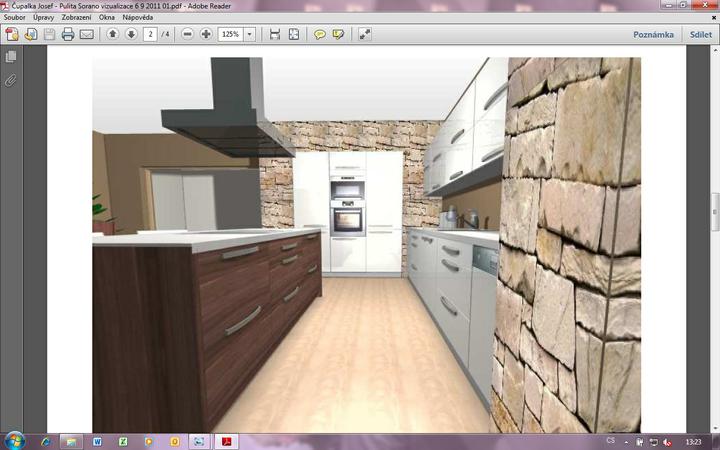The image size is (720, 450).
Task: Switch to read mode view
Action: tap(365, 34)
